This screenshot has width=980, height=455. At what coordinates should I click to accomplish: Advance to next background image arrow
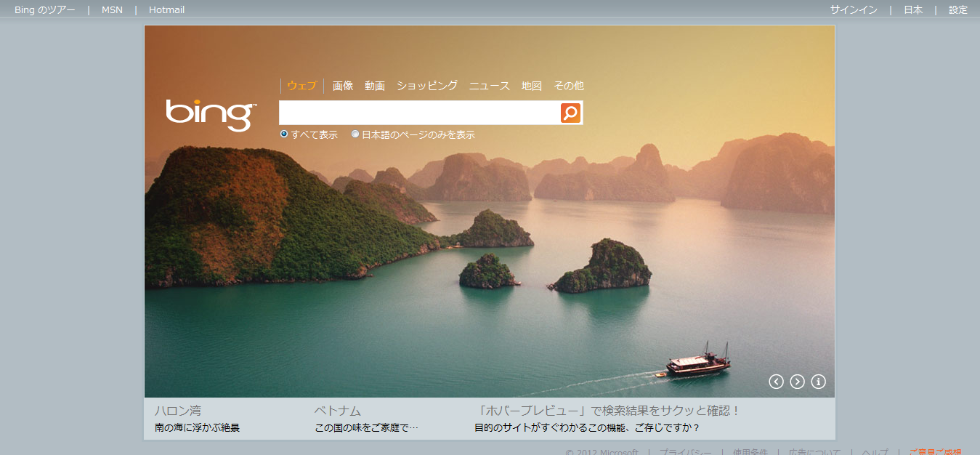pos(797,382)
